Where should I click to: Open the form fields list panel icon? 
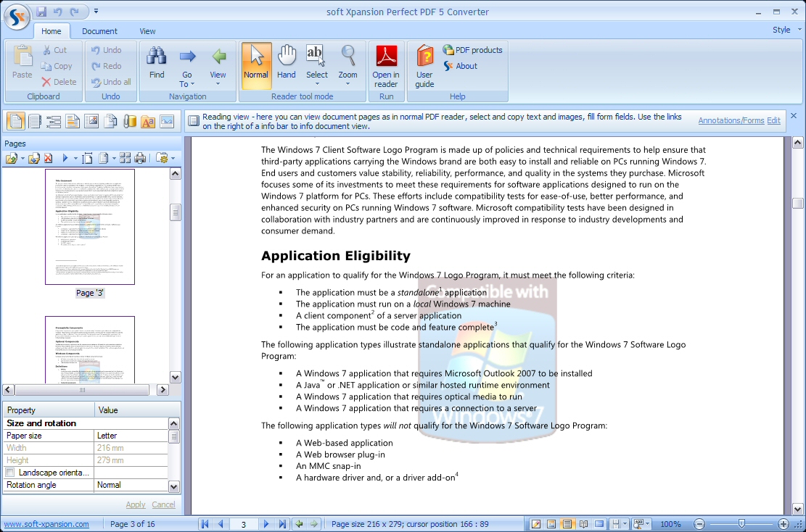[x=54, y=121]
